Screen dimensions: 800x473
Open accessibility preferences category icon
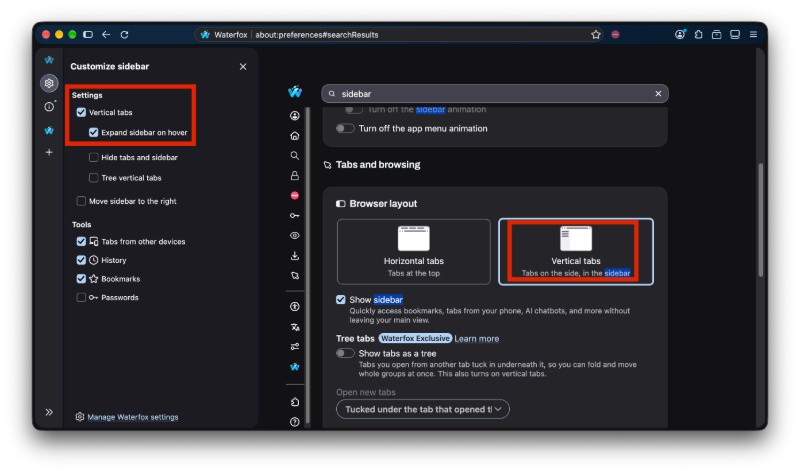point(295,307)
